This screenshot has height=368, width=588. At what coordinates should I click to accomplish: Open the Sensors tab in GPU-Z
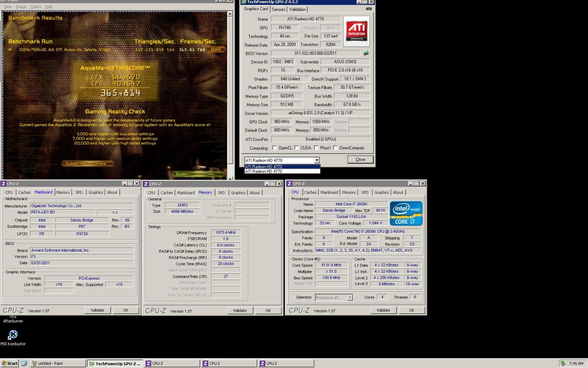pos(279,10)
